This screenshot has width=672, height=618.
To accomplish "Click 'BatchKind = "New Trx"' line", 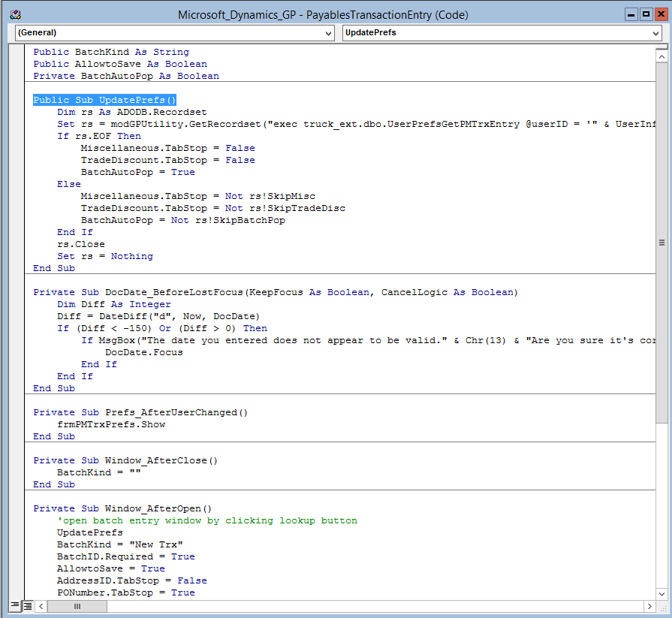I will click(x=120, y=544).
